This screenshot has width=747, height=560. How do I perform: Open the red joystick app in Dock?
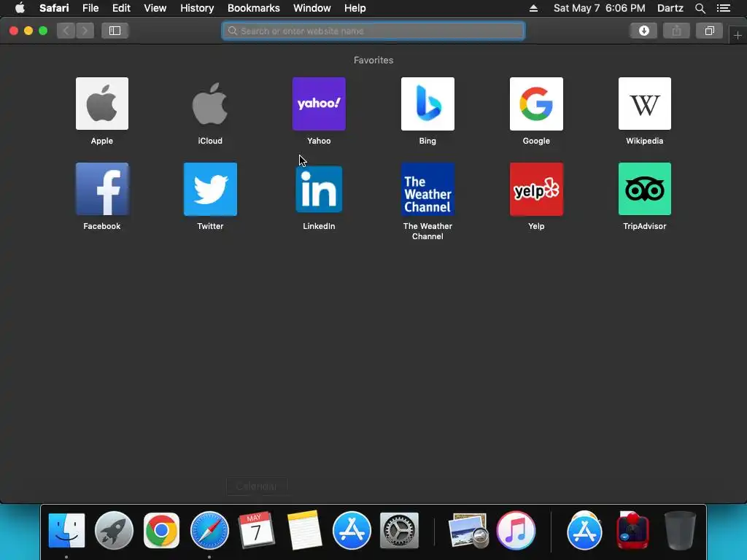(632, 530)
